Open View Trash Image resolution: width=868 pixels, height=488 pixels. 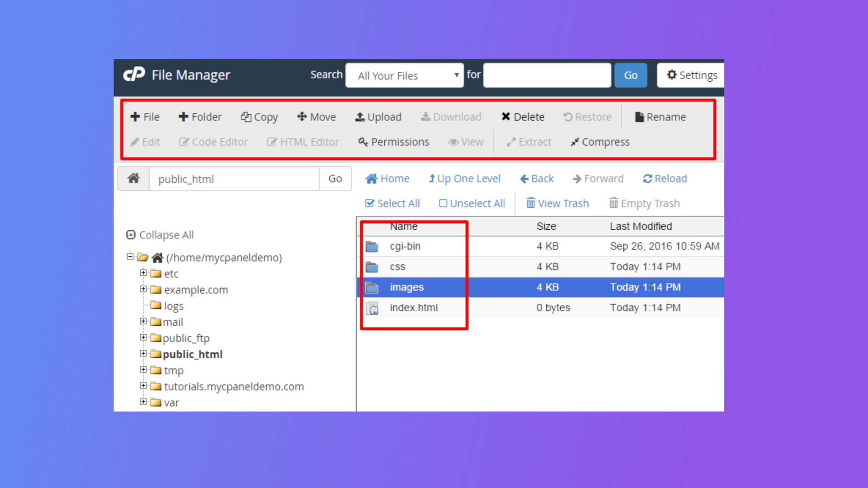pos(557,203)
